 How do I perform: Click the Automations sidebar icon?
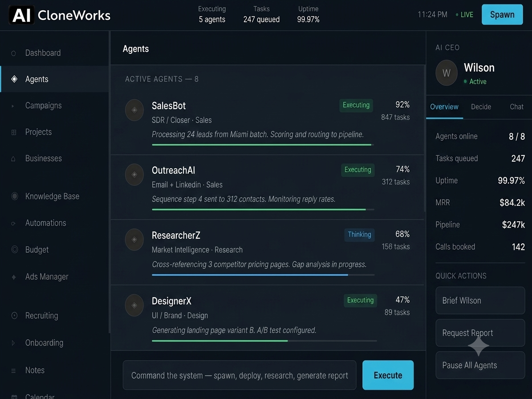(x=13, y=223)
